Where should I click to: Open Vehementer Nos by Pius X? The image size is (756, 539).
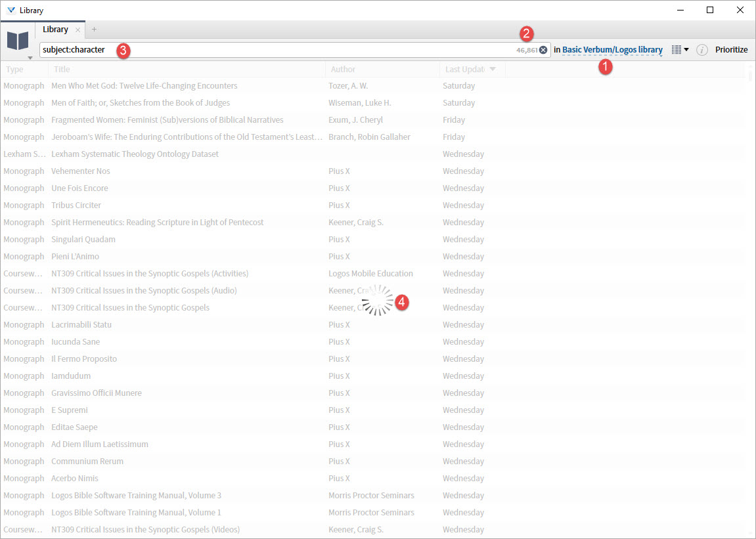pyautogui.click(x=81, y=171)
